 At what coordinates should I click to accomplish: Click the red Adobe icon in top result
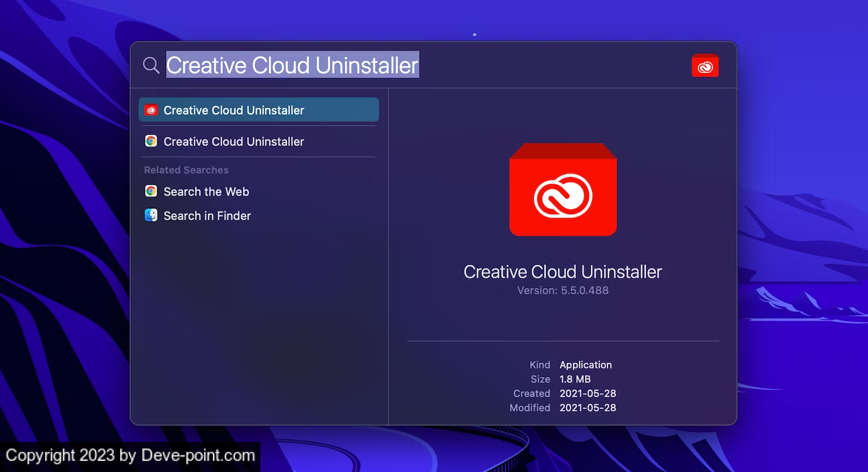coord(151,110)
